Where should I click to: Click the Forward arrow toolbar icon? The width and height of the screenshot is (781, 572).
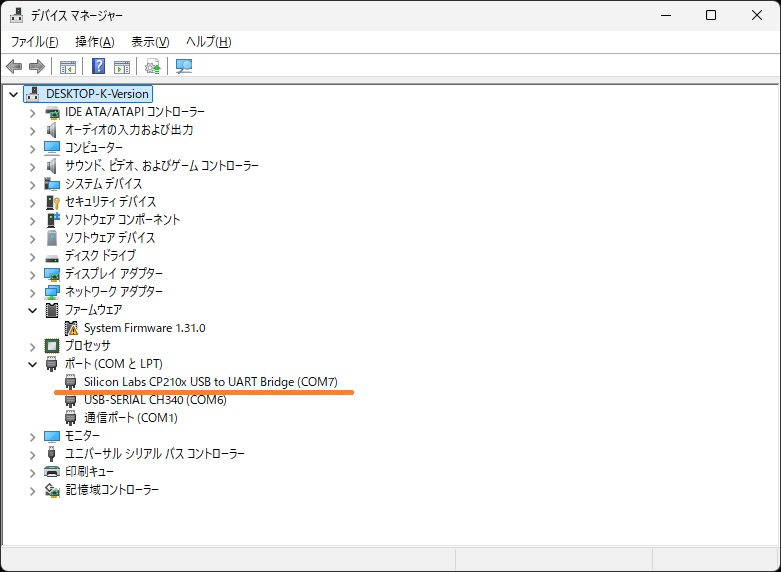tap(37, 67)
